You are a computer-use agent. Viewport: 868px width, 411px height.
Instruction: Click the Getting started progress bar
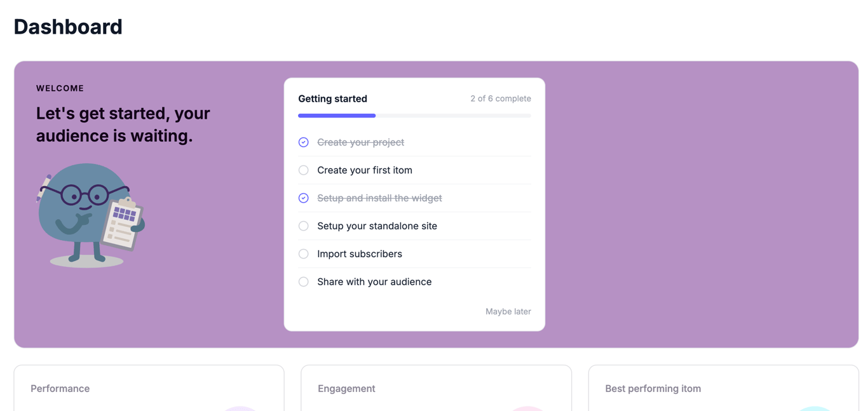(x=414, y=116)
